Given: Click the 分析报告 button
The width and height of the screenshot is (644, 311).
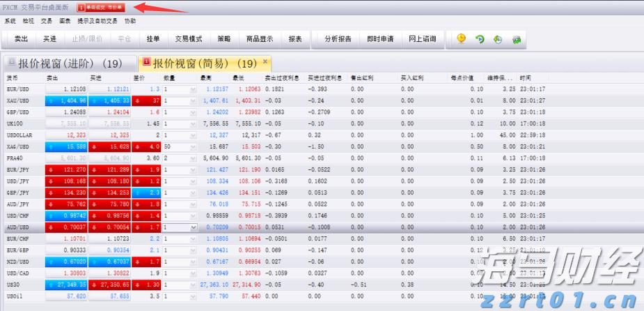Looking at the screenshot, I should [x=338, y=39].
